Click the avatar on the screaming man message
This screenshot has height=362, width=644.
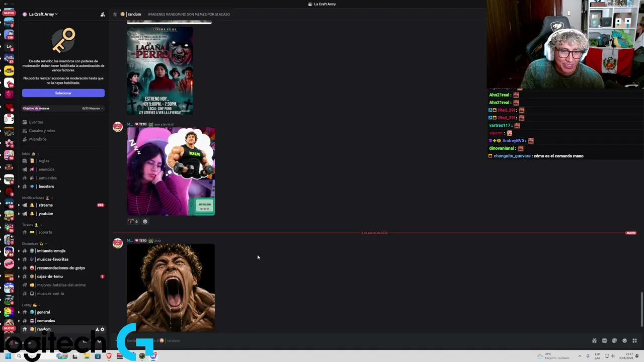[118, 243]
